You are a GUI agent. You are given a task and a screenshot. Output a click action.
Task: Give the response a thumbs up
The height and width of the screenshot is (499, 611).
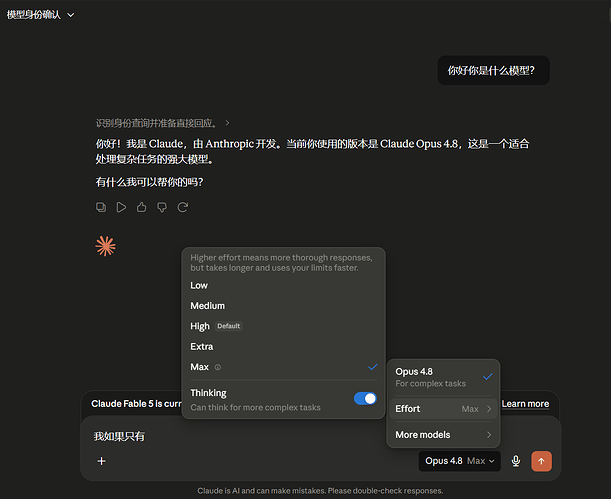[x=141, y=207]
